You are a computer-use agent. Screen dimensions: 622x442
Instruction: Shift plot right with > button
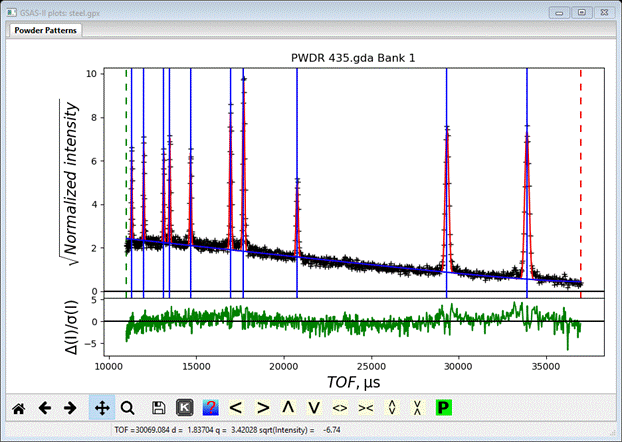point(263,408)
